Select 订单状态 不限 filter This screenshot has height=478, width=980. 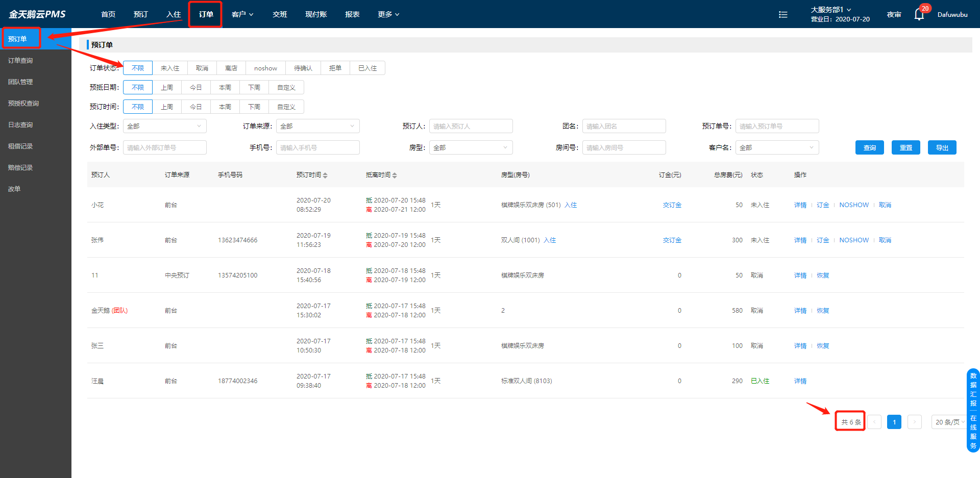pyautogui.click(x=138, y=68)
